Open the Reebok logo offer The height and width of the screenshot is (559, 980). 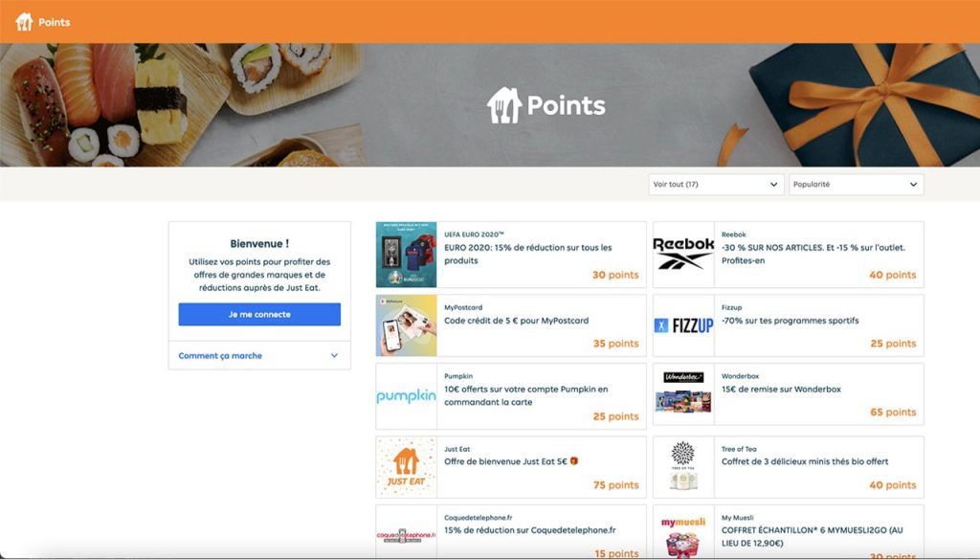click(683, 255)
